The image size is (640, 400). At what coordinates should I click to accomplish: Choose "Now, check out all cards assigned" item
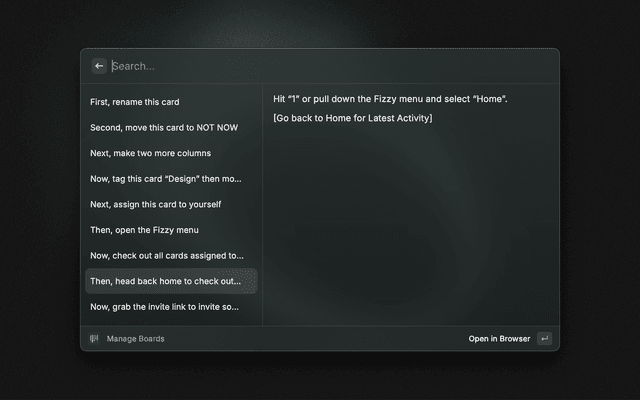tap(166, 256)
